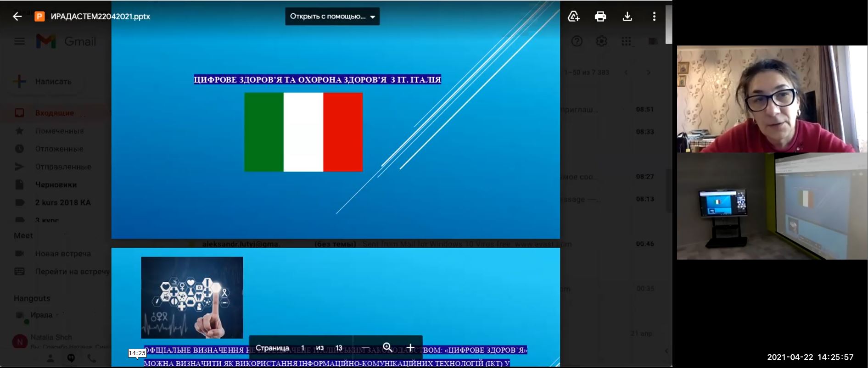Screen dimensions: 868x368
Task: Open the Входящие inbox folder
Action: 54,113
